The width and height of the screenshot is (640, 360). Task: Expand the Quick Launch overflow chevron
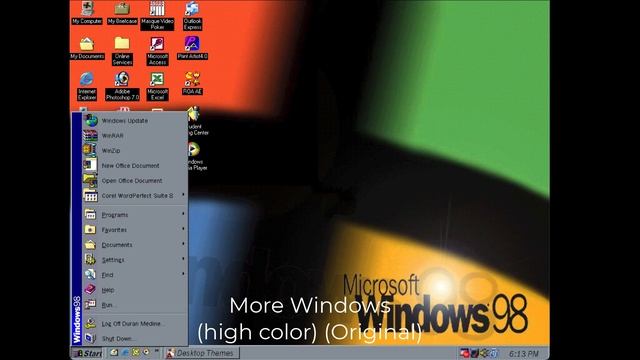(x=157, y=351)
